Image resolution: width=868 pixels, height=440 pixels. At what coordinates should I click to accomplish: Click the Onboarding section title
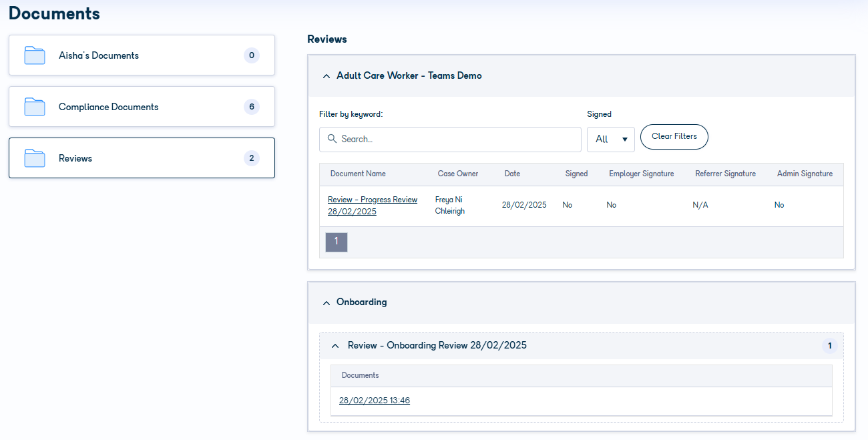point(362,302)
